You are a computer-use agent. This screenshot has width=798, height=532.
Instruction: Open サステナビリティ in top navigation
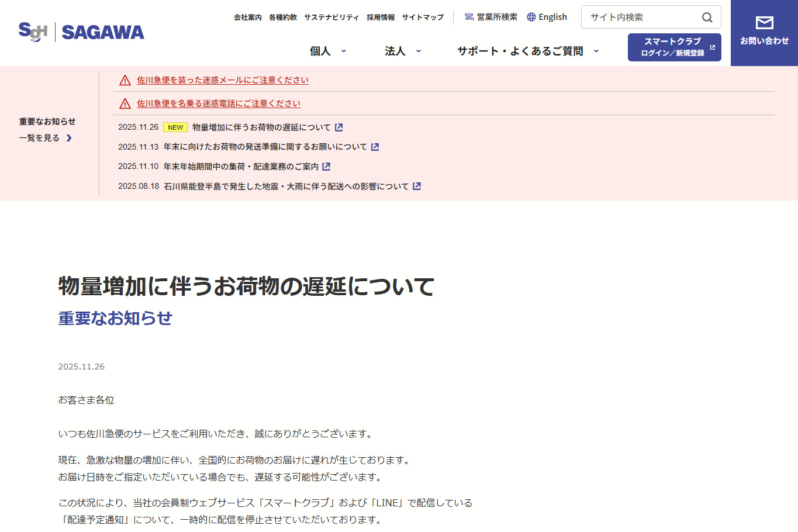[331, 18]
